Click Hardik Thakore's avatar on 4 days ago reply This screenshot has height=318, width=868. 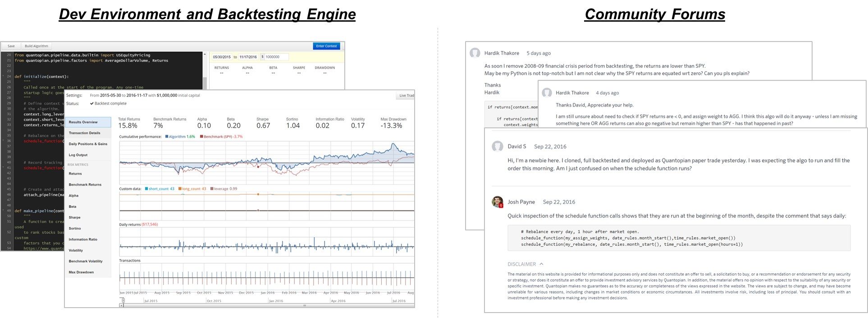(x=547, y=92)
